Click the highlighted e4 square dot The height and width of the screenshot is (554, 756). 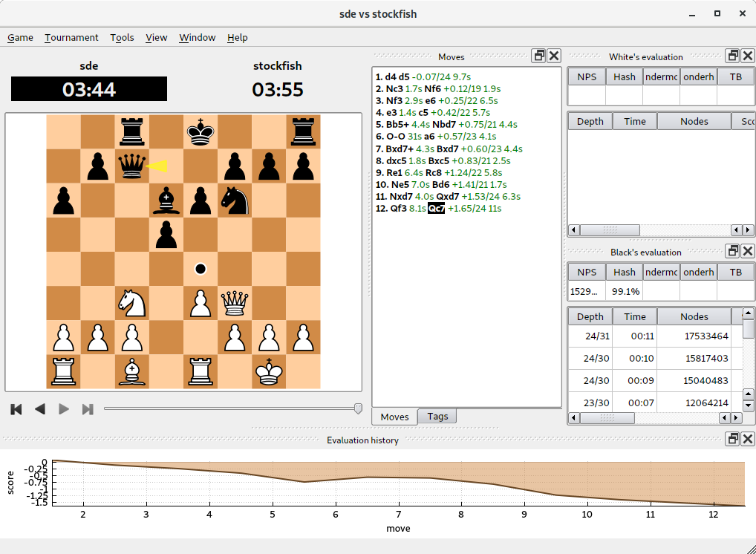click(201, 269)
